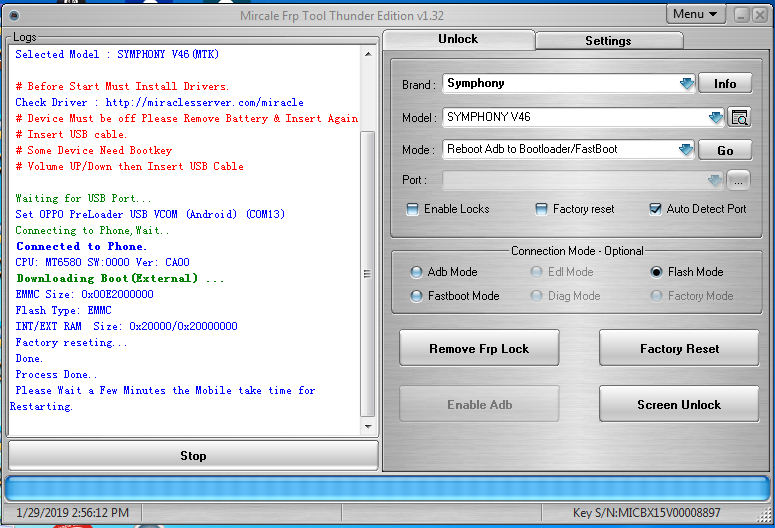Click the miraclesserver.com driver link in the logs
The width and height of the screenshot is (775, 528).
(205, 102)
